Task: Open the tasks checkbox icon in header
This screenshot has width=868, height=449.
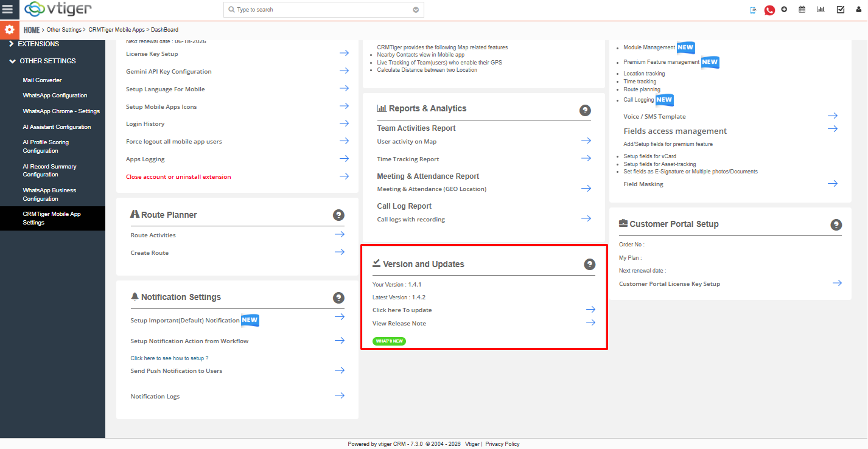Action: [841, 9]
